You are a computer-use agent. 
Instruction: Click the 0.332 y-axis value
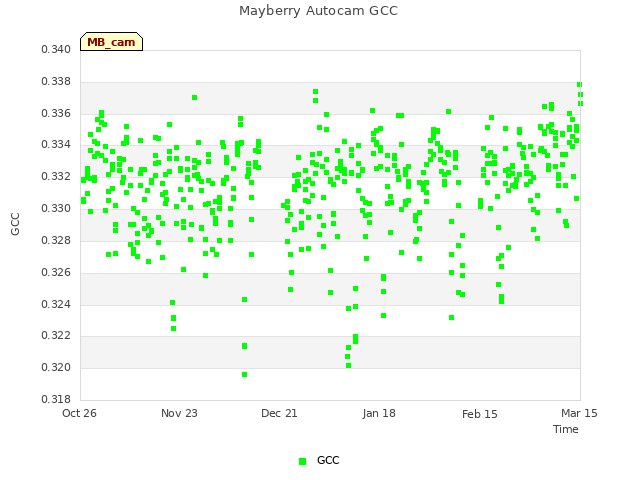click(56, 177)
